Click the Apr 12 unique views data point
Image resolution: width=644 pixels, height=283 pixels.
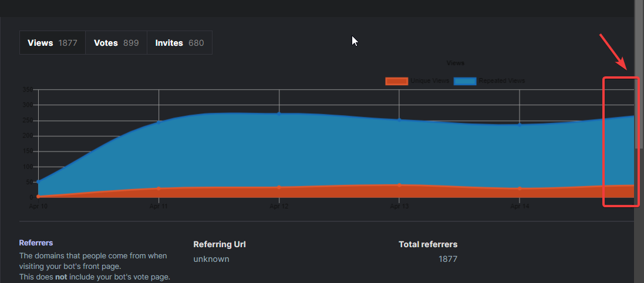[279, 187]
